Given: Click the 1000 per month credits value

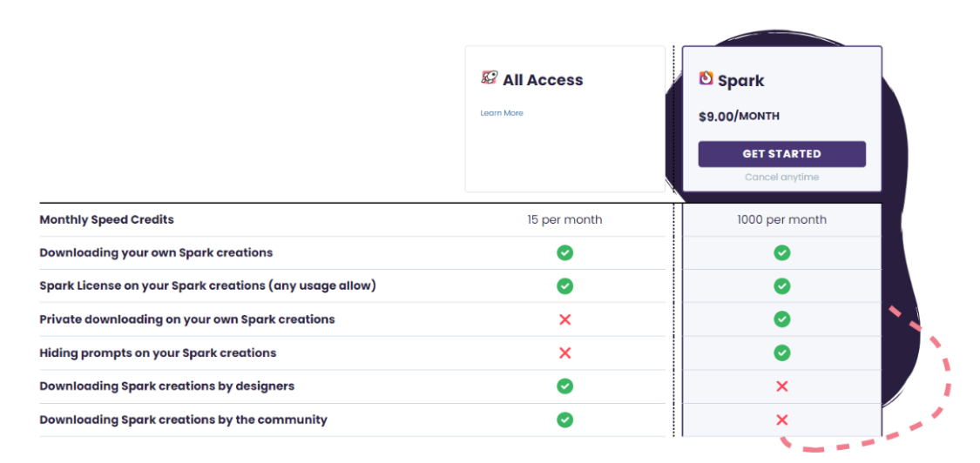Looking at the screenshot, I should [x=782, y=220].
